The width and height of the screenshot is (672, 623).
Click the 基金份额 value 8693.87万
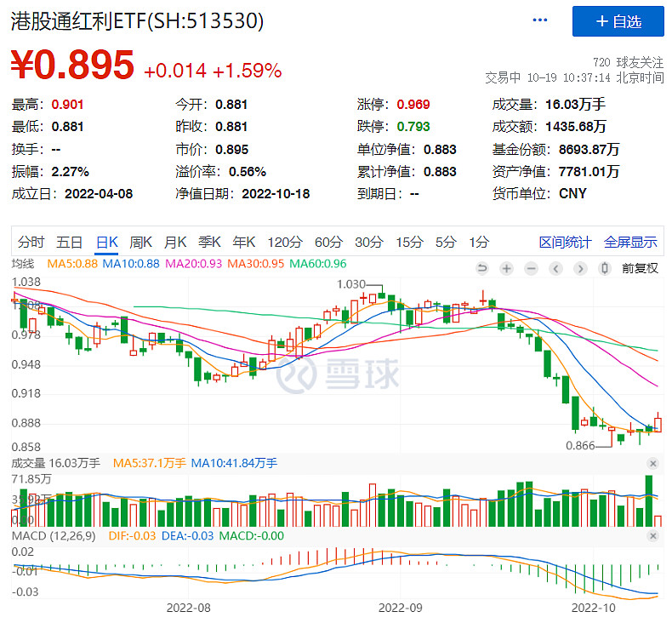[589, 150]
